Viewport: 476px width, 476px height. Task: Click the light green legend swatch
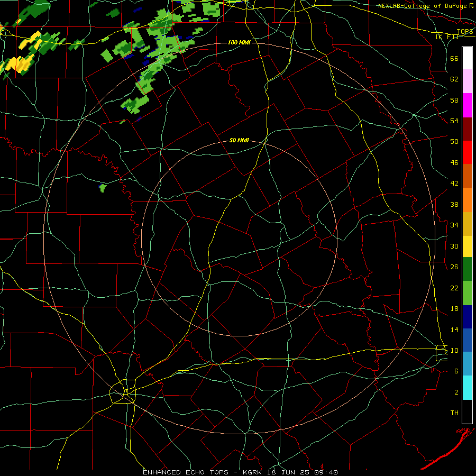click(467, 293)
